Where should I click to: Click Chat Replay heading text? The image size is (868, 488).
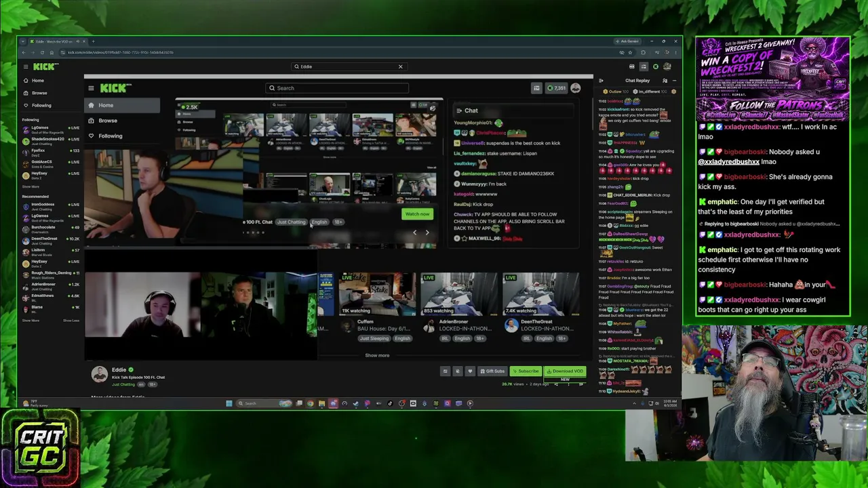coord(637,81)
